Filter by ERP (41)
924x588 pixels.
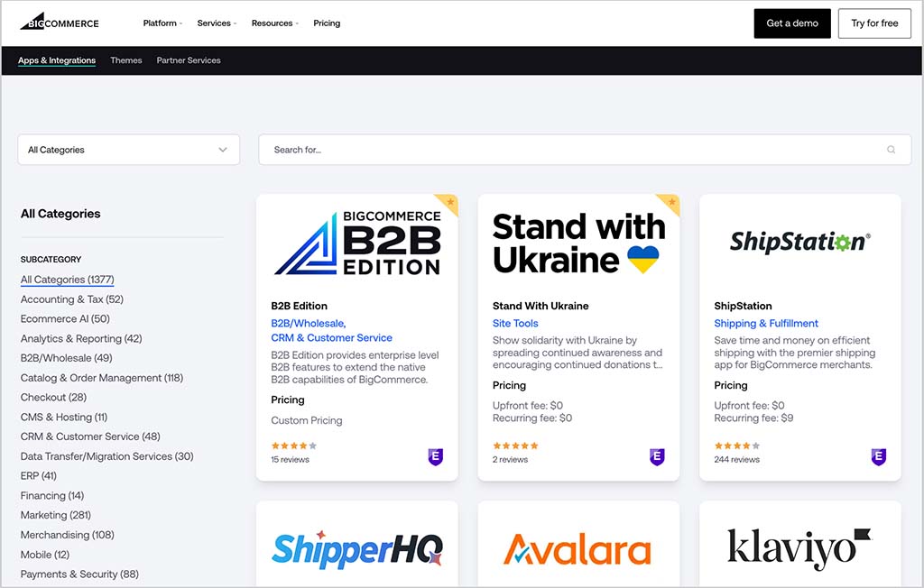pyautogui.click(x=38, y=475)
